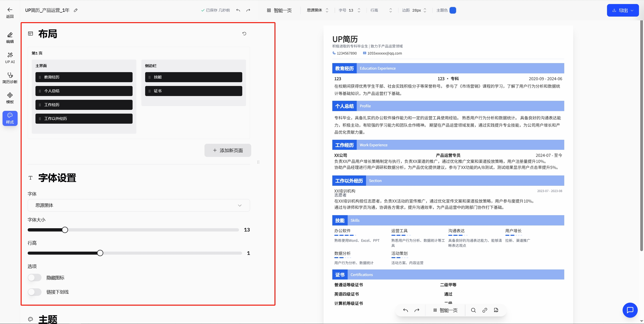644x324 pixels.
Task: Click the redo arrow in top toolbar
Action: point(248,10)
